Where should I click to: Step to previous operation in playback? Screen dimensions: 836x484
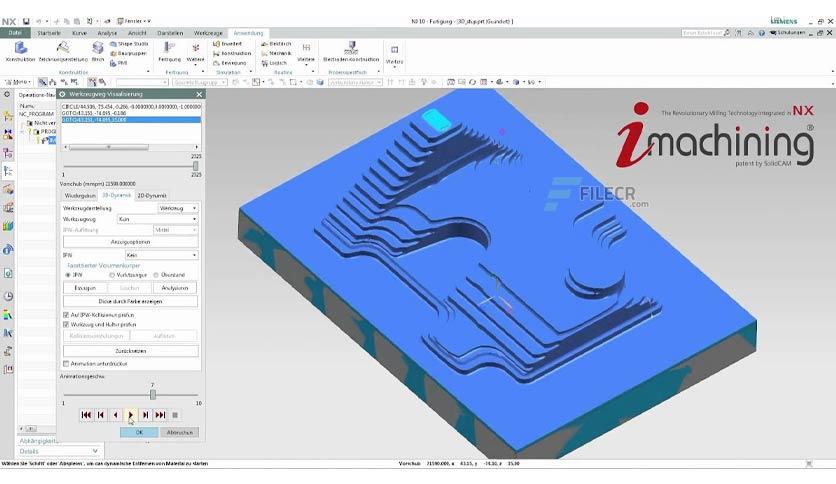pyautogui.click(x=101, y=415)
